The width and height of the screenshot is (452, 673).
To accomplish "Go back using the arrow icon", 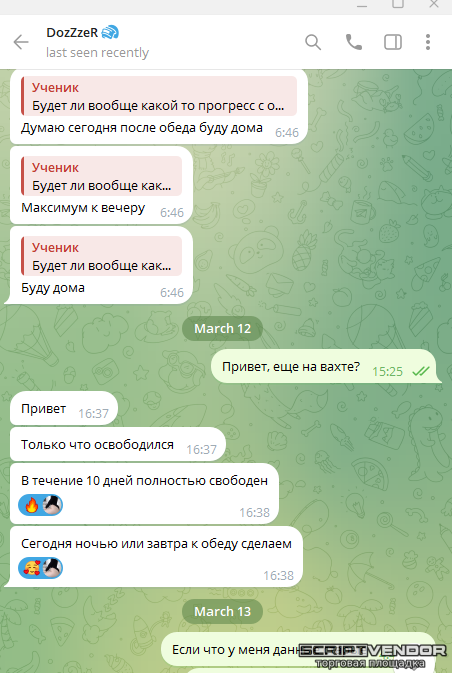I will 21,42.
